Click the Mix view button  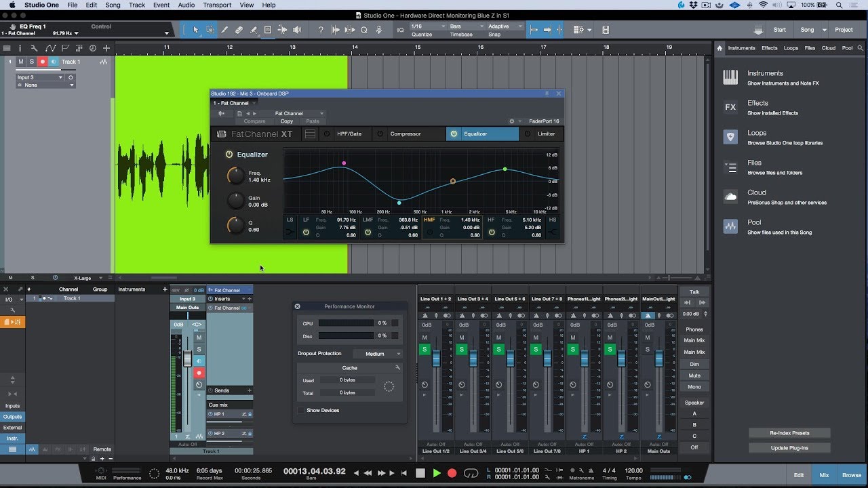[x=824, y=475]
